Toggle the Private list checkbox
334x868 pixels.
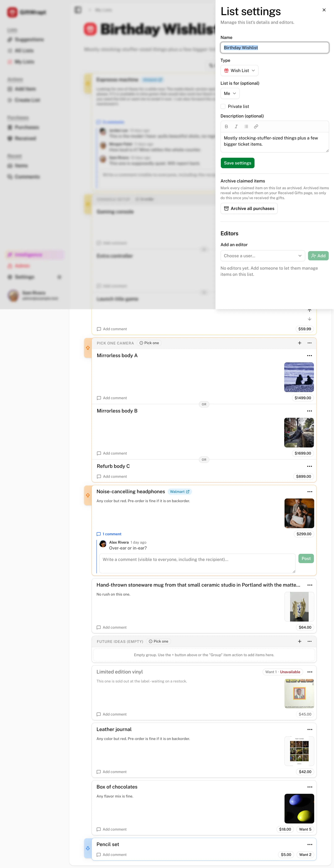point(223,107)
